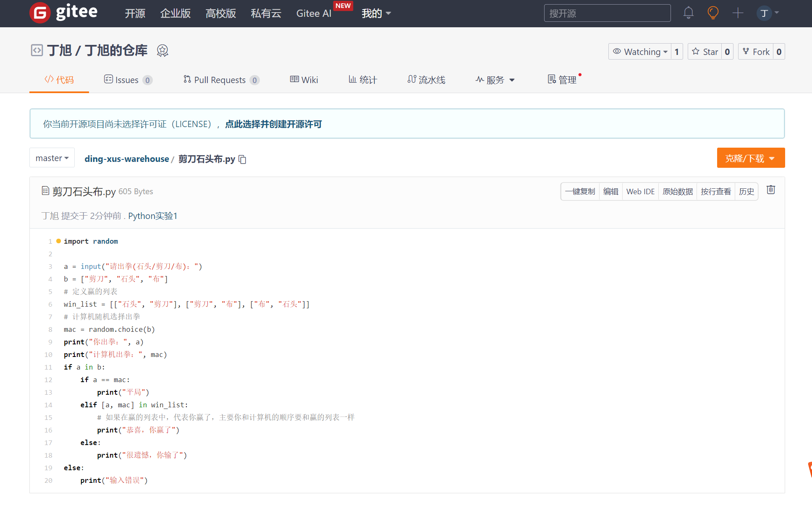Image resolution: width=812 pixels, height=513 pixels.
Task: Copy file path using clipboard icon
Action: [x=242, y=159]
